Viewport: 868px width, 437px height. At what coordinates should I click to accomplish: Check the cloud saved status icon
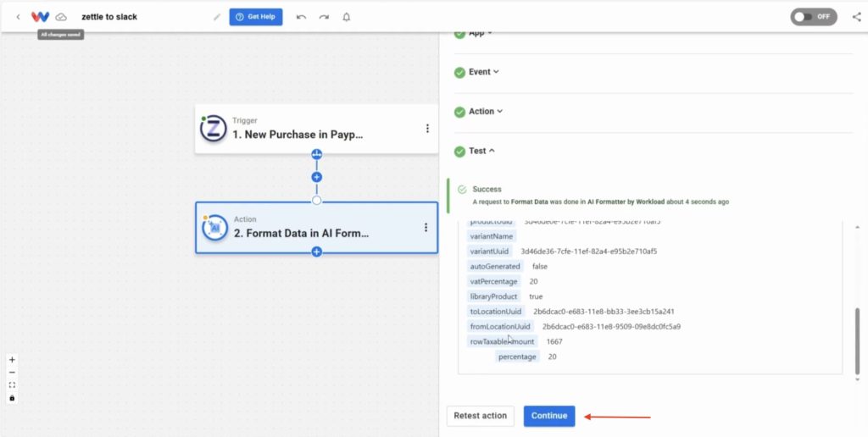(61, 17)
